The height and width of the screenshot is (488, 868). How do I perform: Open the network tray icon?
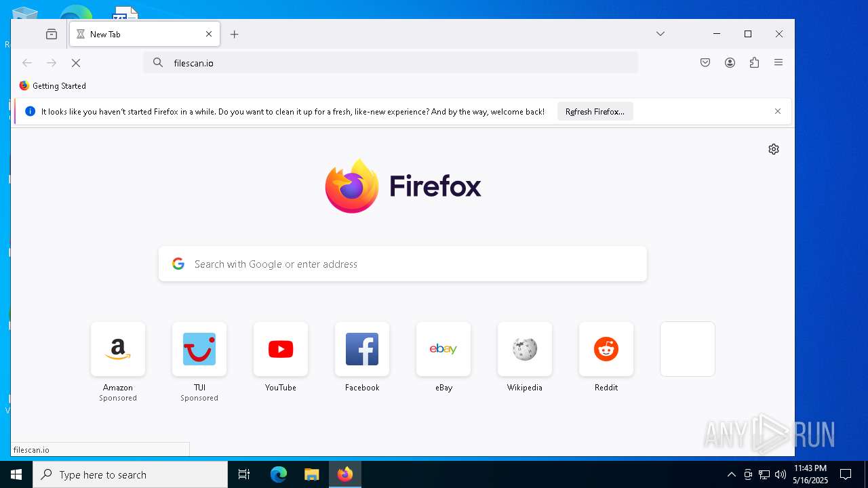764,474
